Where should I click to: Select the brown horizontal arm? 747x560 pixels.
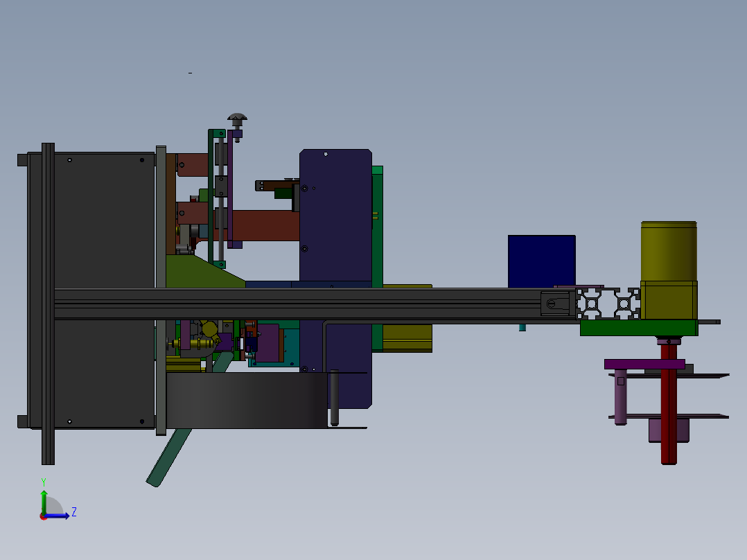click(265, 225)
